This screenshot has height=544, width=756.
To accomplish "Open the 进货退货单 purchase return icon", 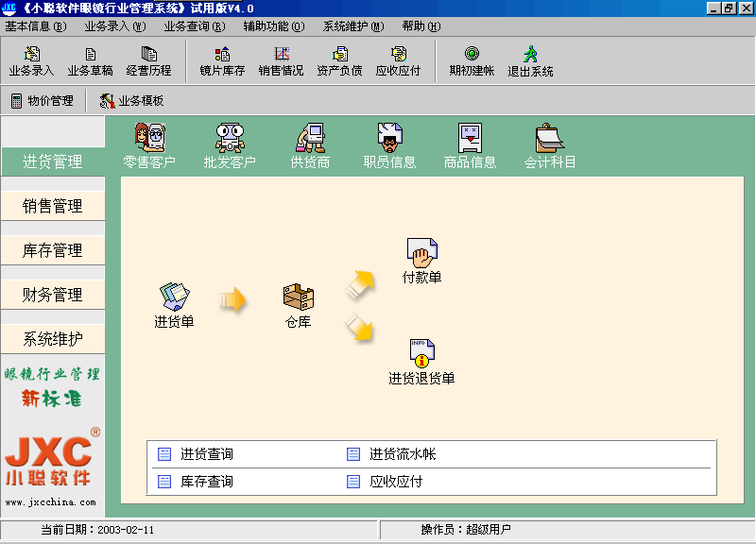I will click(421, 354).
